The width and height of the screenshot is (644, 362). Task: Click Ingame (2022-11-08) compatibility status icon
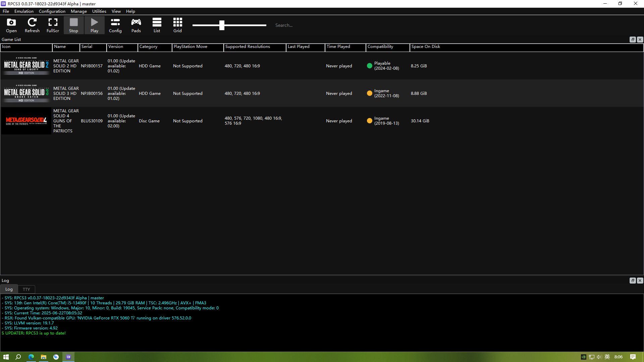369,93
